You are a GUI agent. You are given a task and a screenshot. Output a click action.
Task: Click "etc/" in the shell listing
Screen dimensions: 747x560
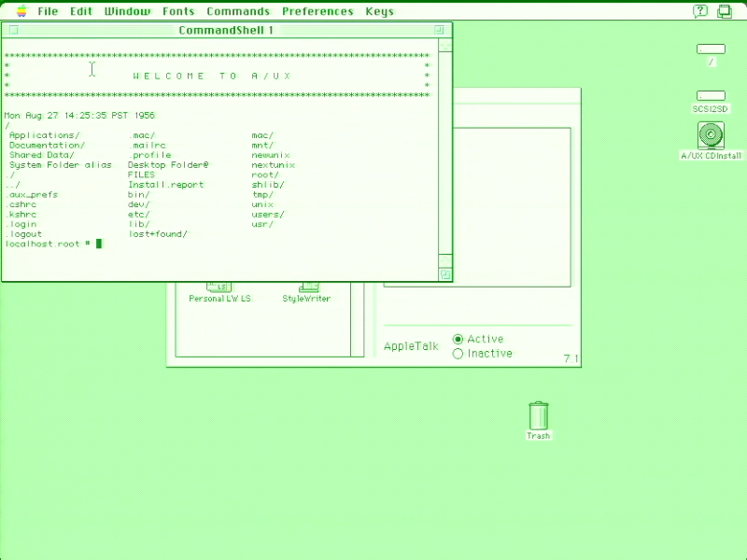point(138,215)
